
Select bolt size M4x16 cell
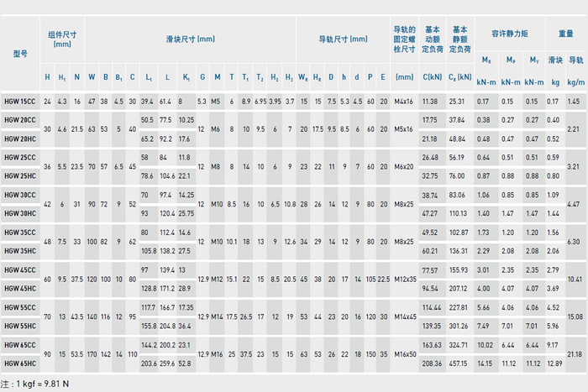403,102
